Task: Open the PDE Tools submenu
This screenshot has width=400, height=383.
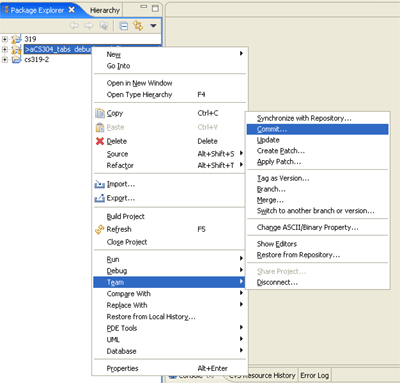Action: (170, 328)
